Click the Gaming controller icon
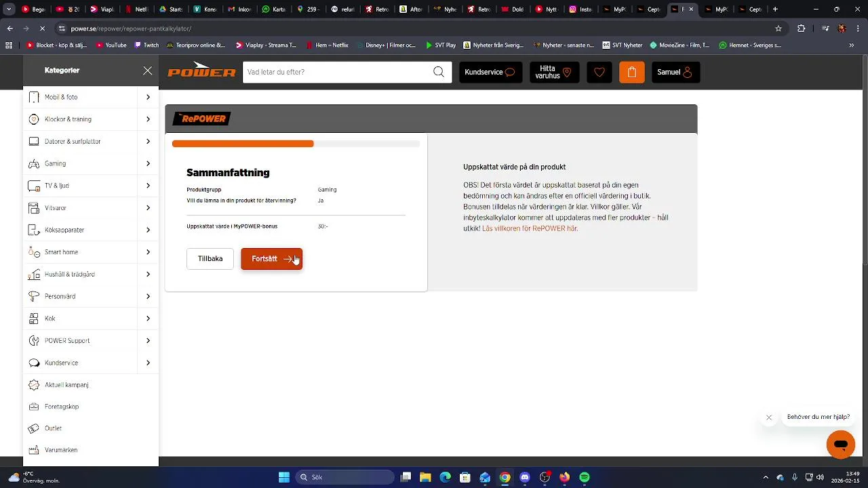 [x=34, y=163]
